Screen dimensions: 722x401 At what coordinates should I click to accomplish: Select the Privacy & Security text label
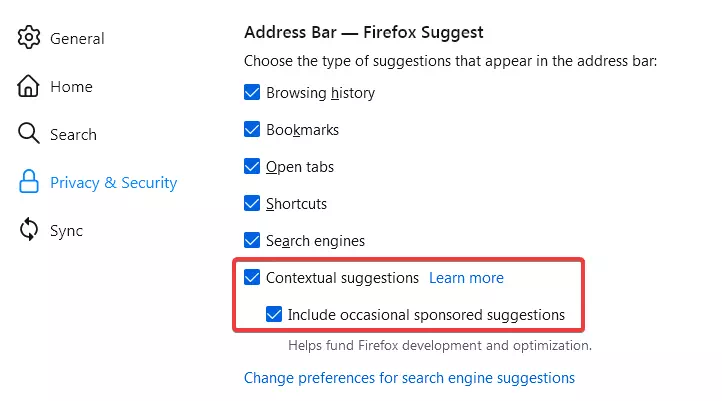114,183
